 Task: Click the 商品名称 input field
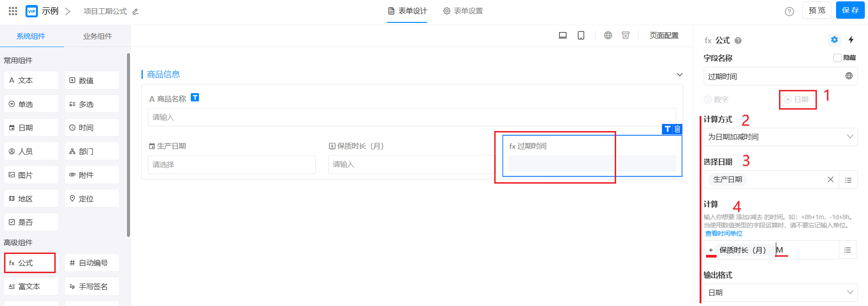[412, 117]
